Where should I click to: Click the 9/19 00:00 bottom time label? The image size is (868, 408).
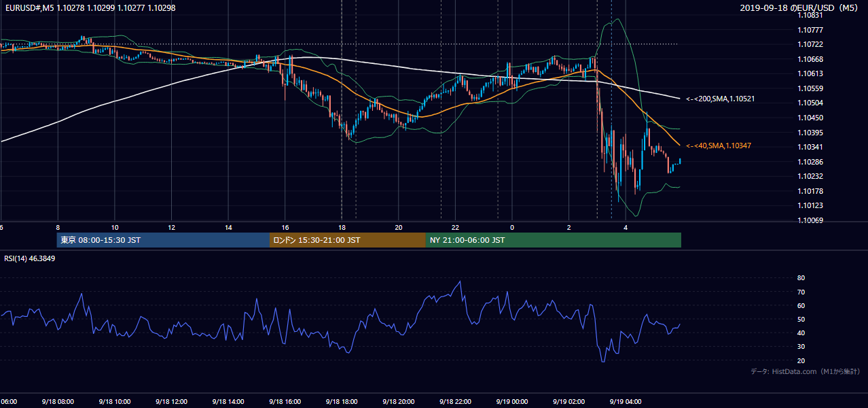tap(511, 401)
